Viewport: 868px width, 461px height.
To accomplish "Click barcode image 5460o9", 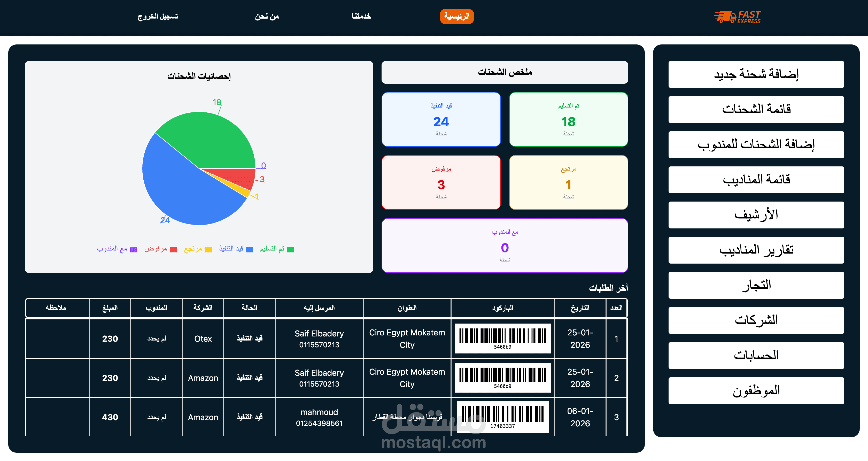I will pyautogui.click(x=502, y=378).
